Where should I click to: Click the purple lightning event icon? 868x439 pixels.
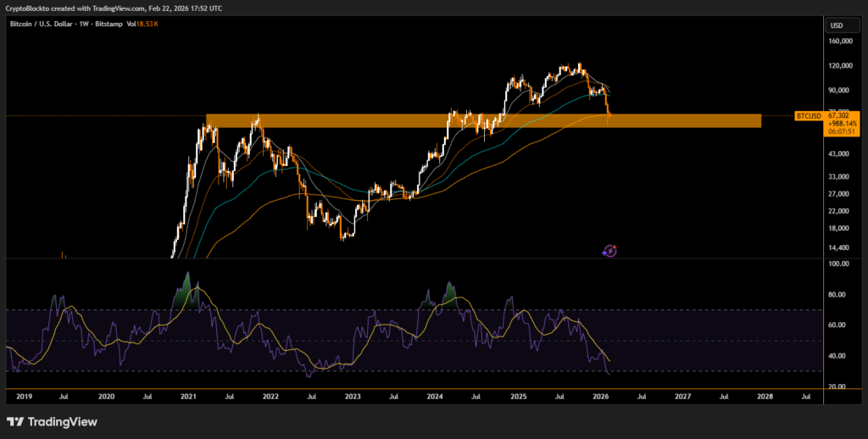610,250
